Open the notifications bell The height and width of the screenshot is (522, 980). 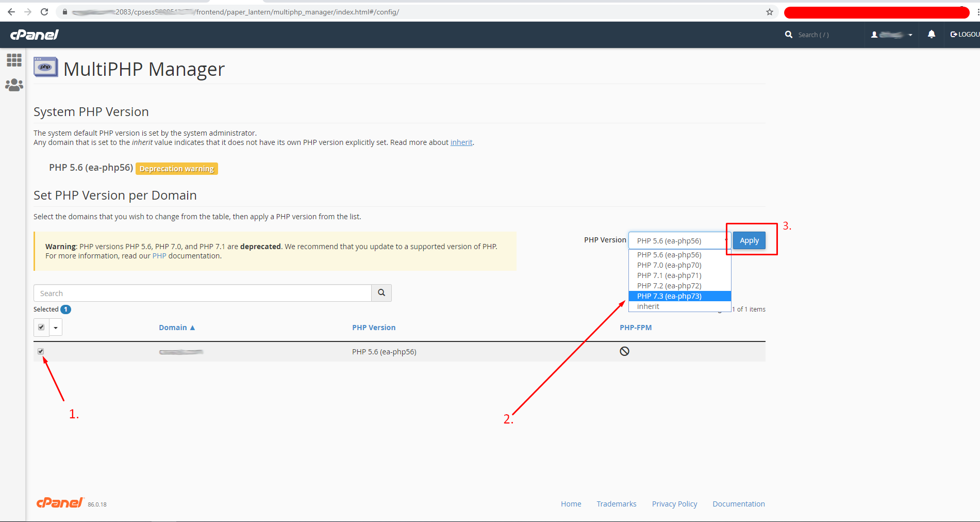click(932, 34)
